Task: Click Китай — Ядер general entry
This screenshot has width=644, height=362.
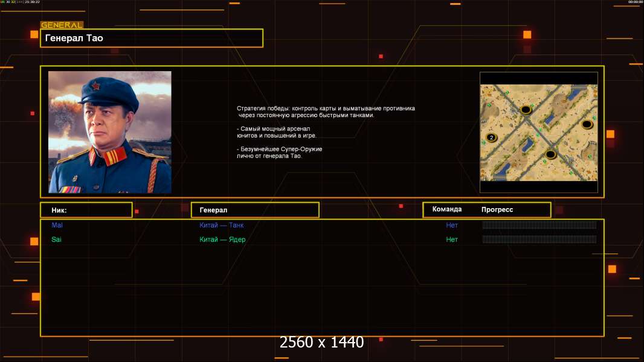Action: pyautogui.click(x=222, y=240)
